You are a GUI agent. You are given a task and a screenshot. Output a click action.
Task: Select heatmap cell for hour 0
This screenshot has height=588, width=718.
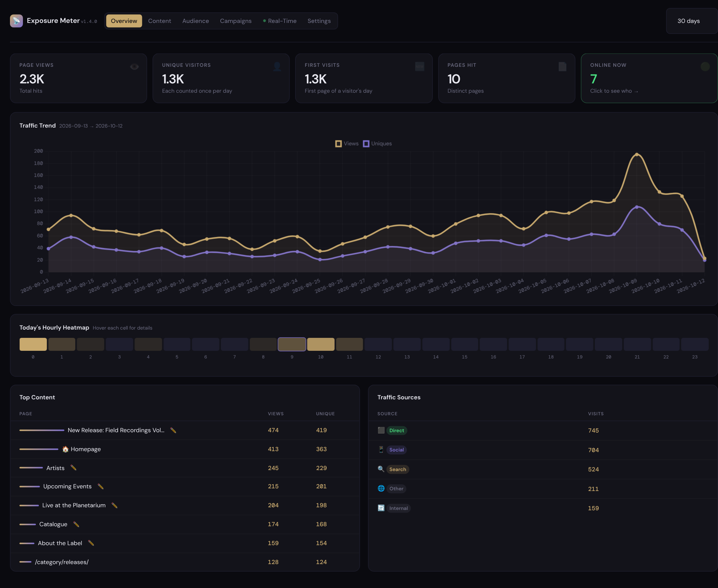click(x=33, y=344)
